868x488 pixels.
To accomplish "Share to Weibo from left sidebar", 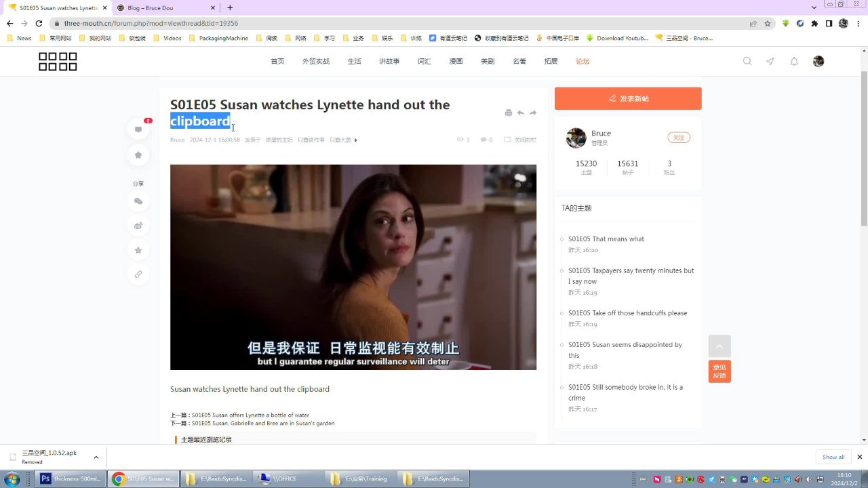I will point(138,226).
